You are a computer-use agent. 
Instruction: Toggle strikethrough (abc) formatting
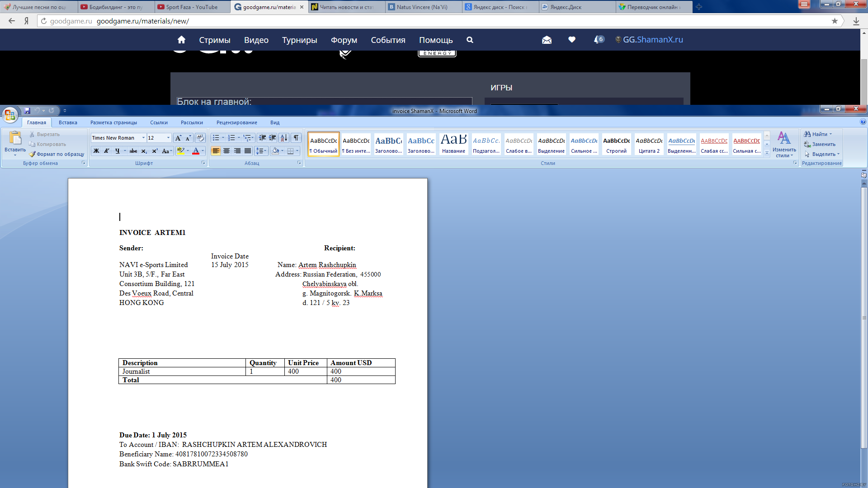pyautogui.click(x=133, y=151)
